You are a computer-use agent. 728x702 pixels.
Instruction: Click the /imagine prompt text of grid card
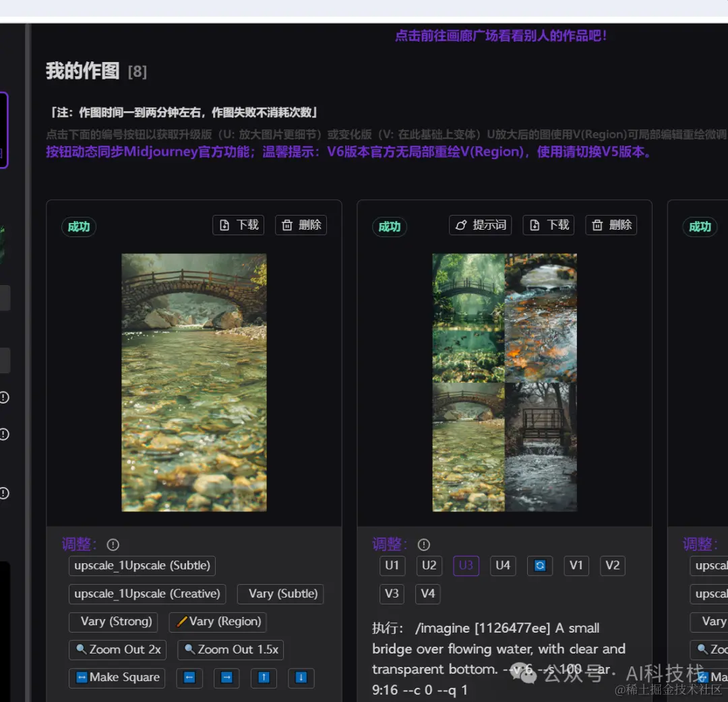499,659
